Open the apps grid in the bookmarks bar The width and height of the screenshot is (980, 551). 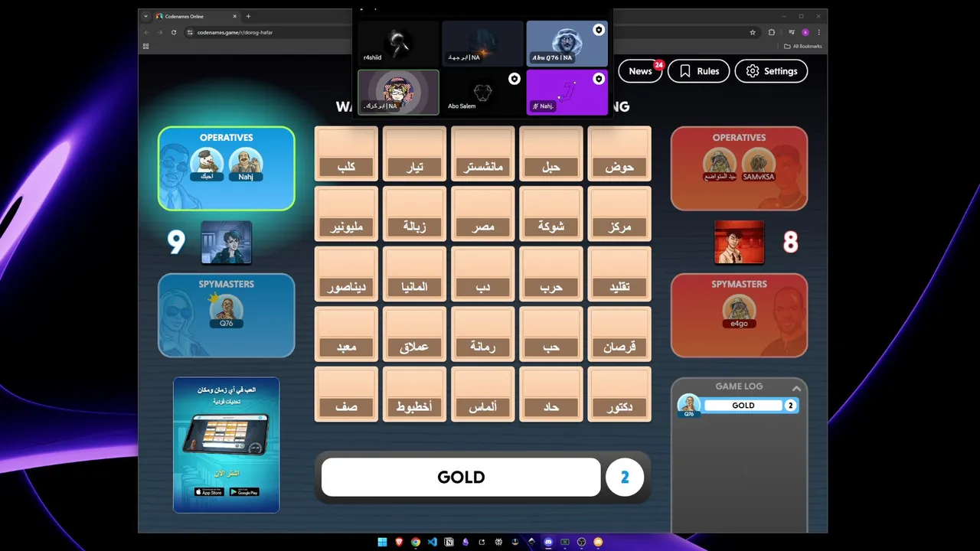(x=145, y=46)
